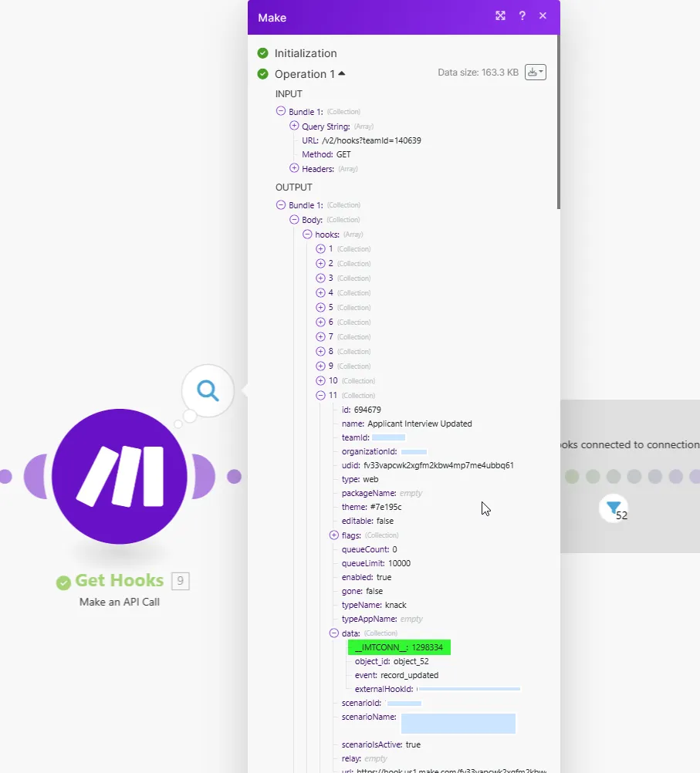
Task: Click the filter icon labeled 52
Action: (x=614, y=508)
